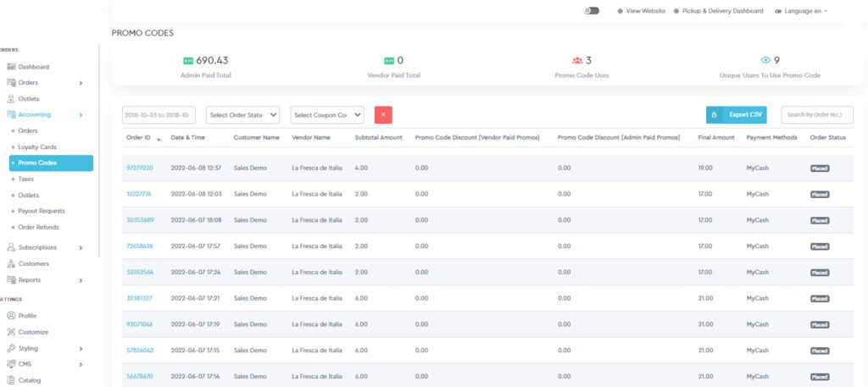Click the Profile icon under Settings
868x387 pixels.
pos(11,316)
